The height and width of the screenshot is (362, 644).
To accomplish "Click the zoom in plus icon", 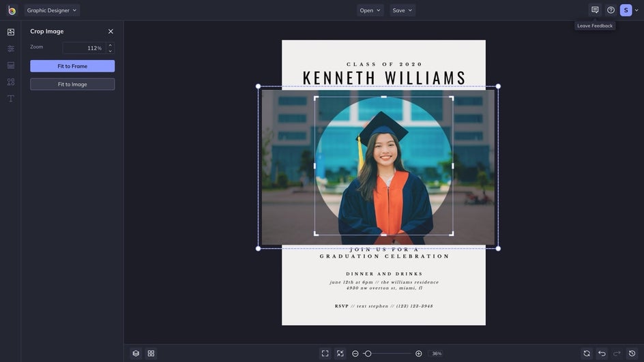I will point(418,353).
